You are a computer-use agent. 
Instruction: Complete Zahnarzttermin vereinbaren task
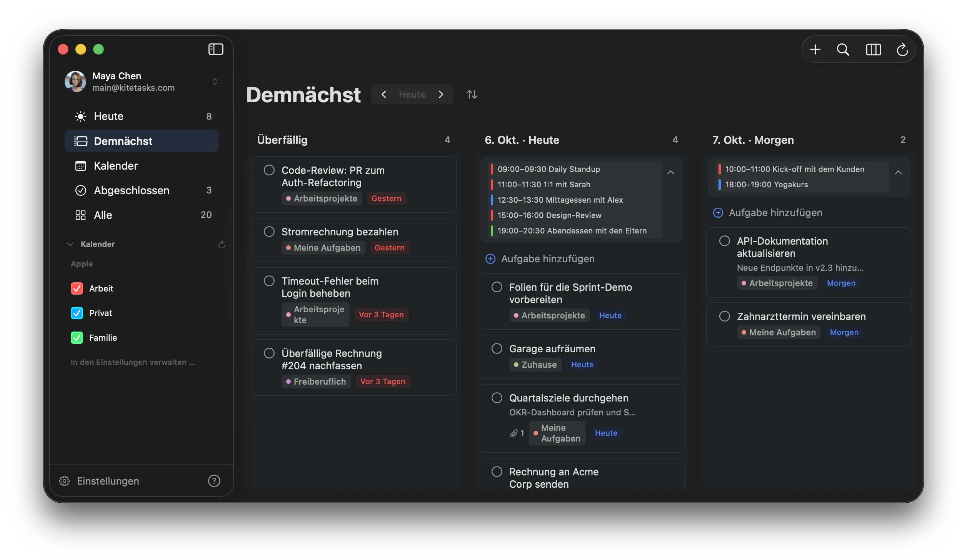(725, 316)
